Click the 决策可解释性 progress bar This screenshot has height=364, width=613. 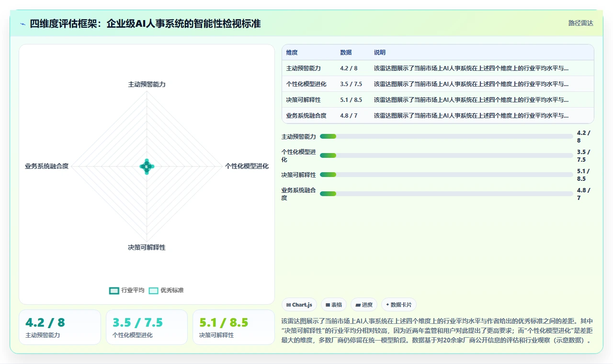click(x=446, y=175)
